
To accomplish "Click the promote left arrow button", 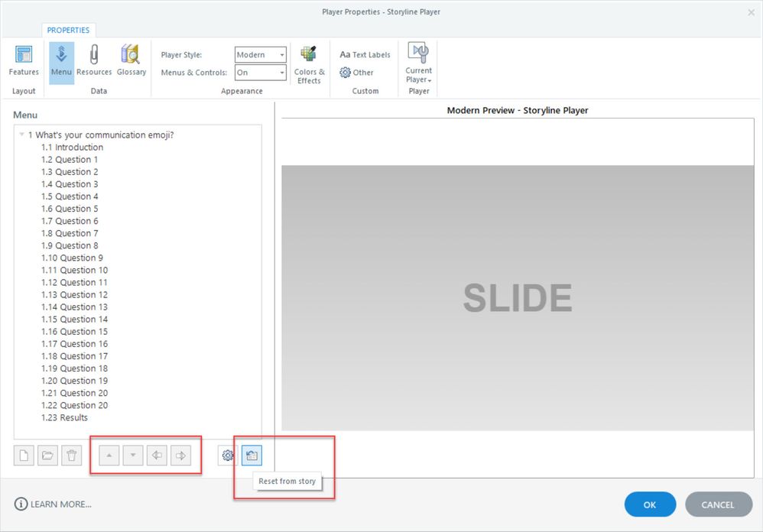I will [157, 456].
